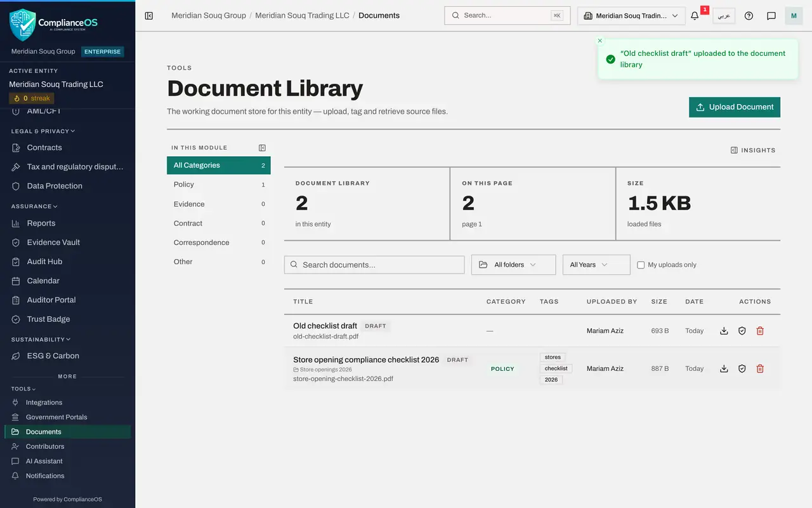Collapse the In This Module panel
Image resolution: width=812 pixels, height=508 pixels.
pyautogui.click(x=262, y=148)
